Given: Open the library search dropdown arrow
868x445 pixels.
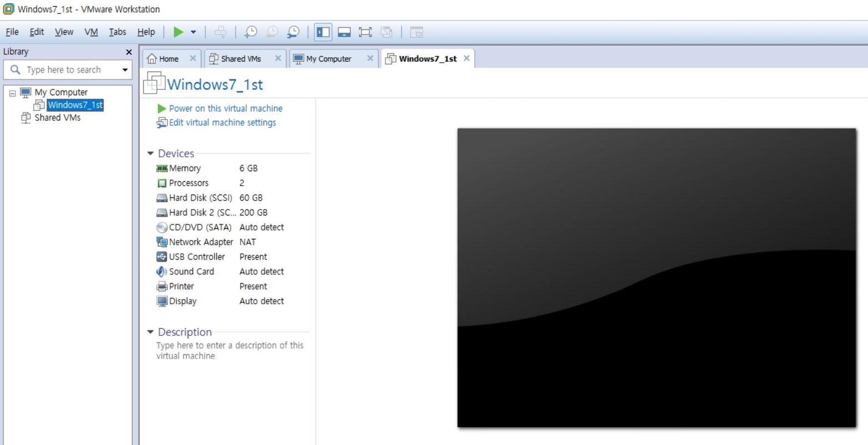Looking at the screenshot, I should coord(125,70).
